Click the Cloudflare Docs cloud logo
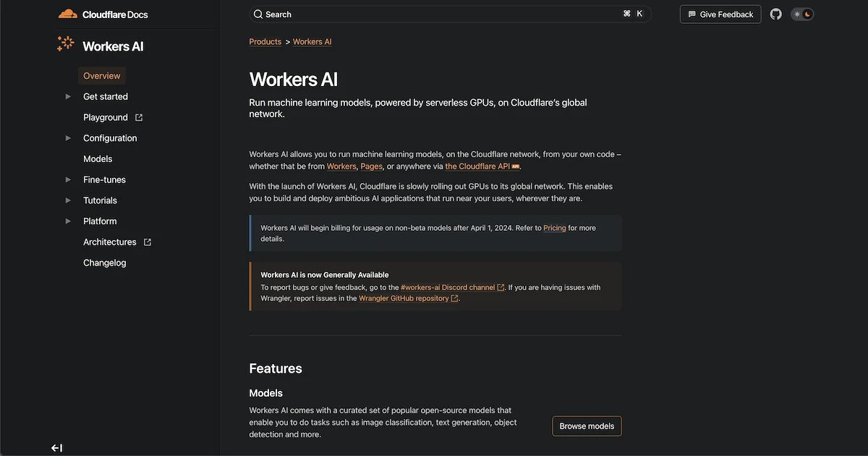Viewport: 868px width, 456px height. (68, 12)
